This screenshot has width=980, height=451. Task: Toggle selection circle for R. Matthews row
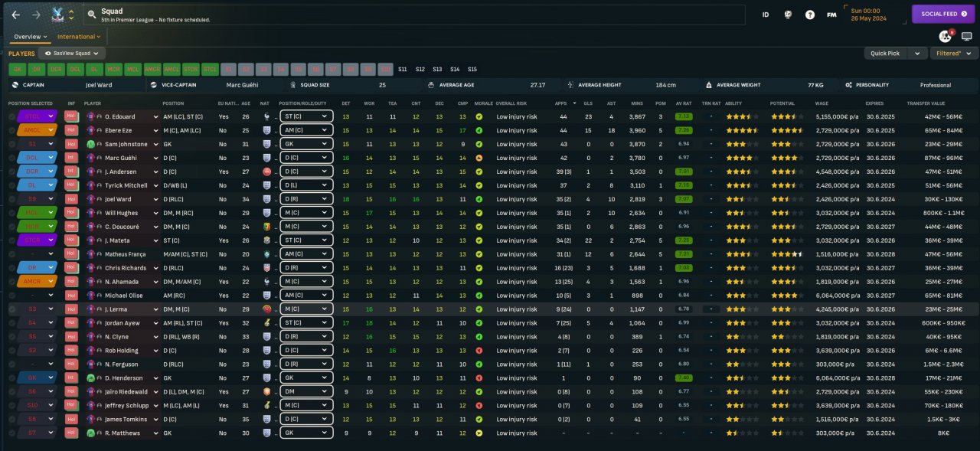tap(12, 433)
